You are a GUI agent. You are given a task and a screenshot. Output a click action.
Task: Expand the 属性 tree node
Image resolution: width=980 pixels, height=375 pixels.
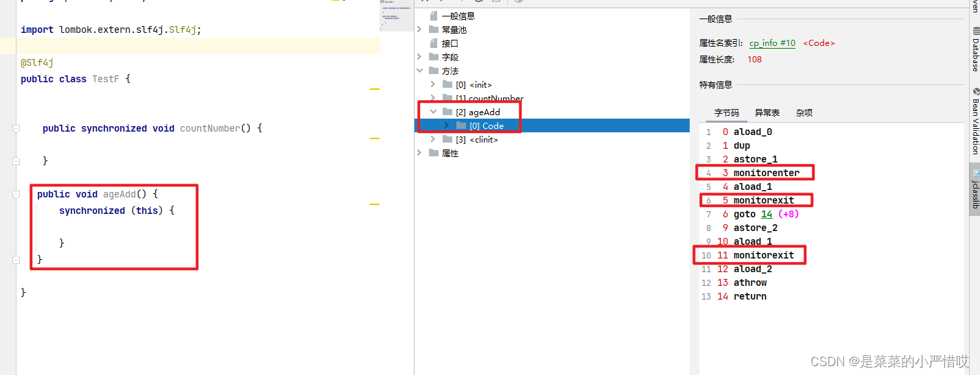coord(420,153)
